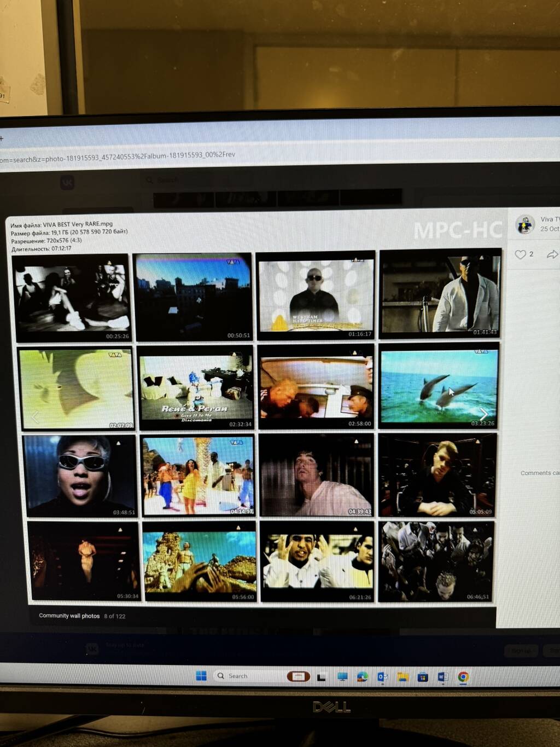Go to the next photo with right chevron
This screenshot has height=747, width=560.
[x=483, y=414]
